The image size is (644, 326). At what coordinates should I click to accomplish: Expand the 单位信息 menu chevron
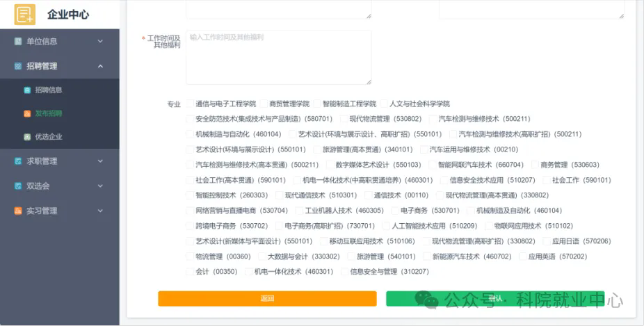tap(100, 41)
